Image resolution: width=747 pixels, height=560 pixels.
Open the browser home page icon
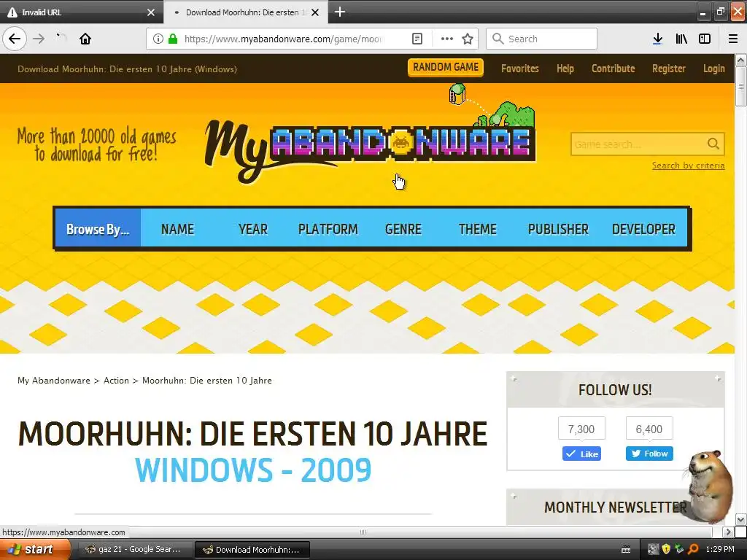click(85, 39)
